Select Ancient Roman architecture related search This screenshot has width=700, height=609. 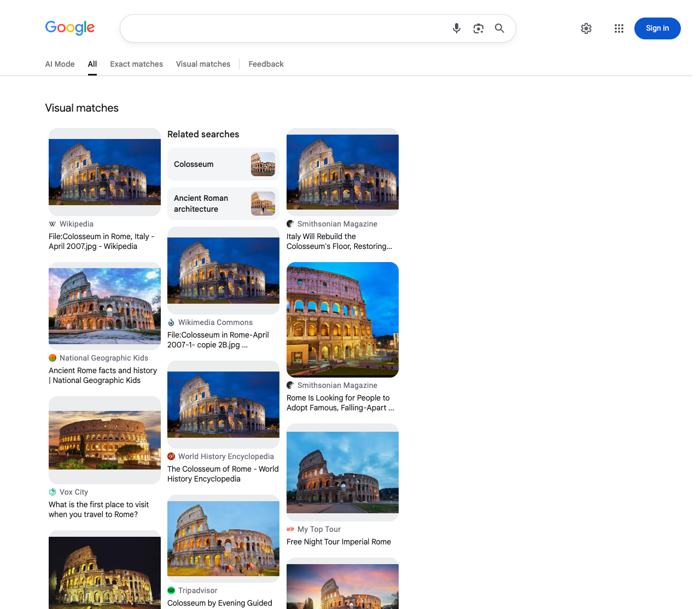pyautogui.click(x=223, y=204)
